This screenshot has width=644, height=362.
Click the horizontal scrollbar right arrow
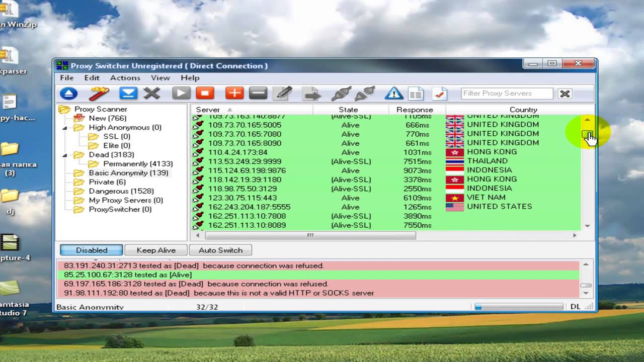click(x=575, y=235)
